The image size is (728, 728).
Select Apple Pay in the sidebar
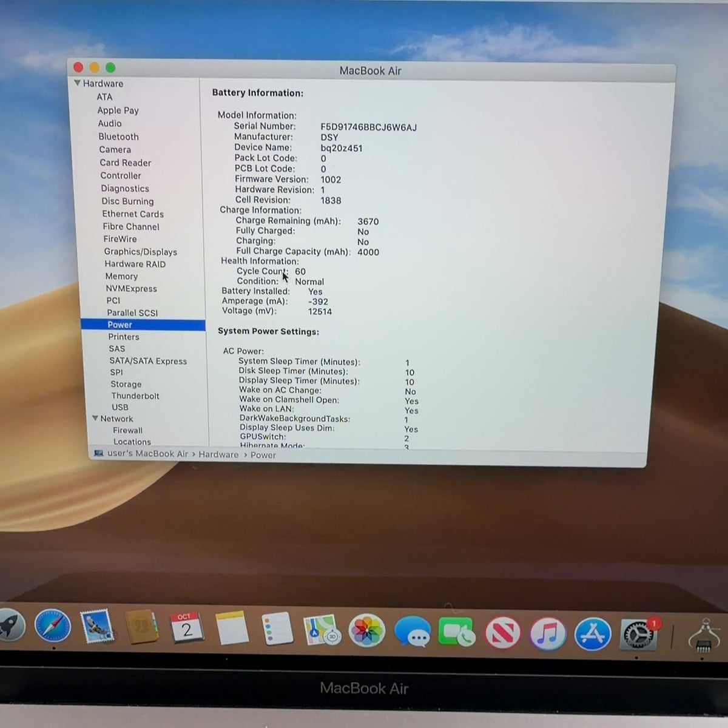click(118, 110)
